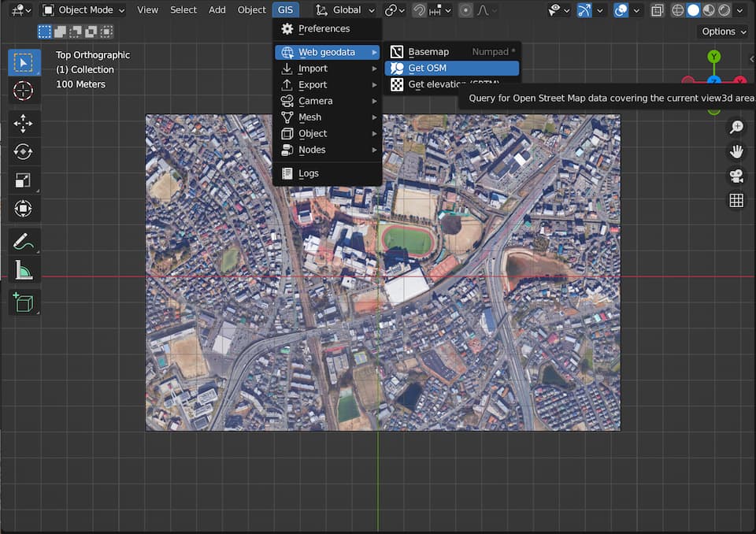This screenshot has width=756, height=534.
Task: Expand the Global transform orientation dropdown
Action: click(x=345, y=10)
